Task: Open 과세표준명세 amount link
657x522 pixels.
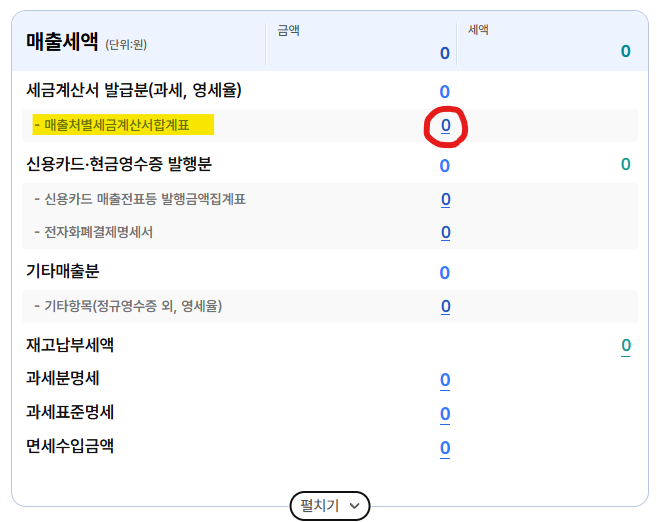Action: pyautogui.click(x=445, y=414)
